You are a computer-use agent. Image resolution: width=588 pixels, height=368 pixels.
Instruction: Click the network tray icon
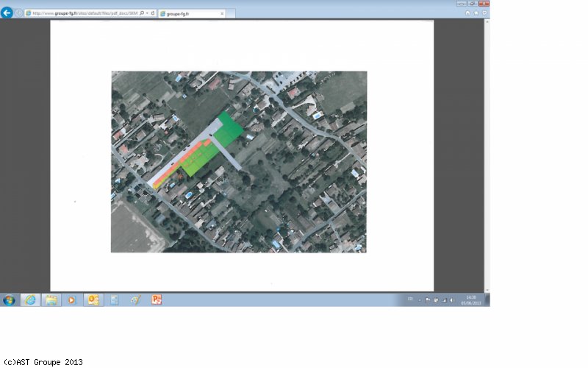pos(445,300)
